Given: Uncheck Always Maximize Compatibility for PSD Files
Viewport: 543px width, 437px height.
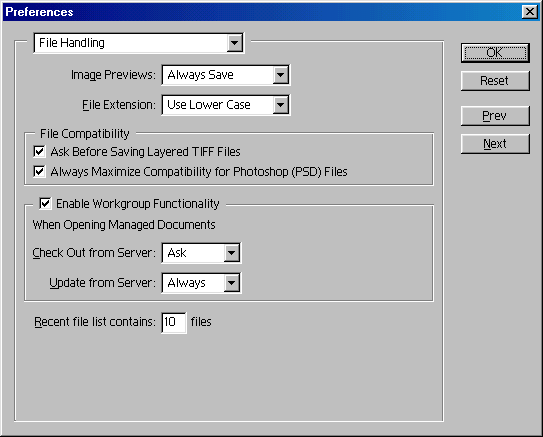Looking at the screenshot, I should [39, 171].
